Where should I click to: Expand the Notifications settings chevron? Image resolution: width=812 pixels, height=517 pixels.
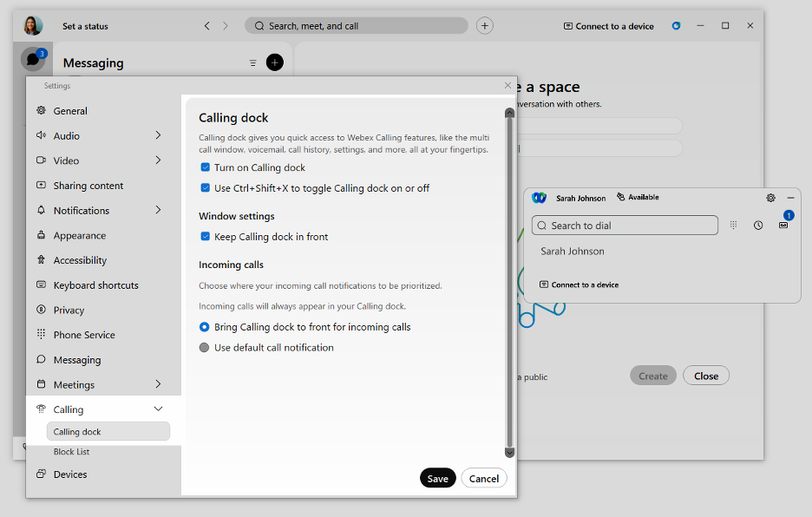(x=158, y=210)
